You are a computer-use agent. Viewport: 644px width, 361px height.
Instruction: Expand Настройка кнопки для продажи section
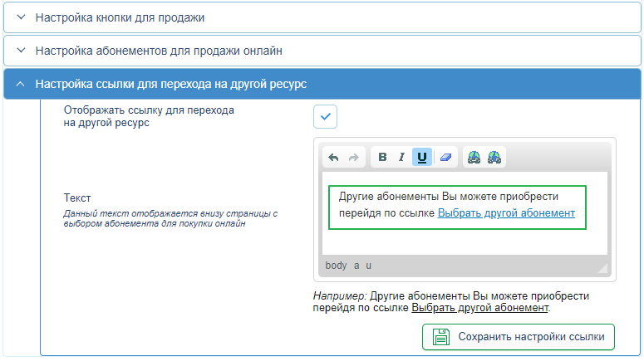pyautogui.click(x=322, y=17)
